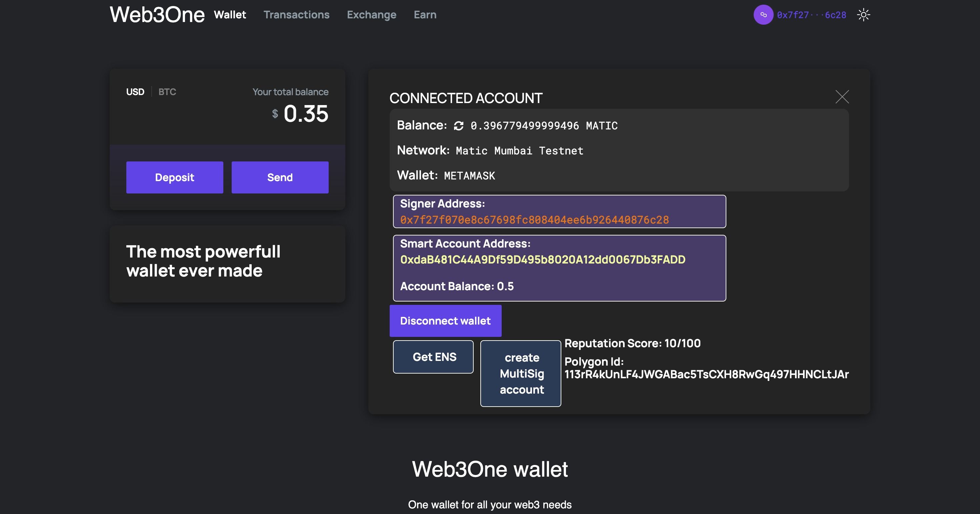980x514 pixels.
Task: Open the Exchange menu item
Action: 371,14
